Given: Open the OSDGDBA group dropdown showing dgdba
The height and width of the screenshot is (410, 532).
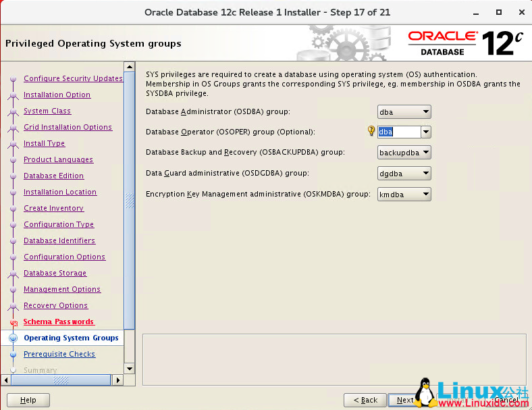Looking at the screenshot, I should point(404,174).
